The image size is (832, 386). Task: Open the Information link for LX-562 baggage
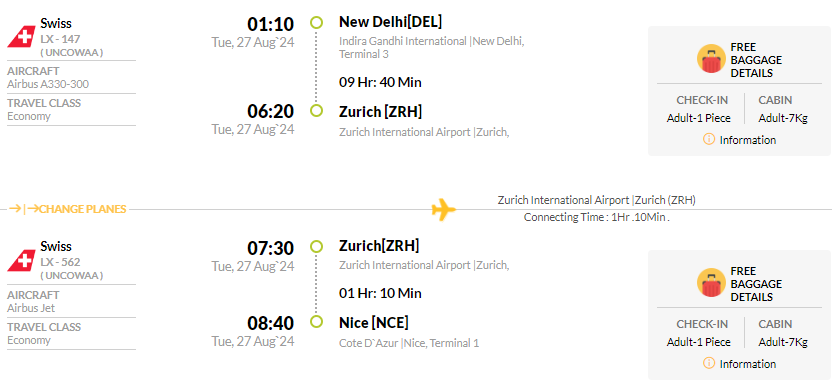748,364
